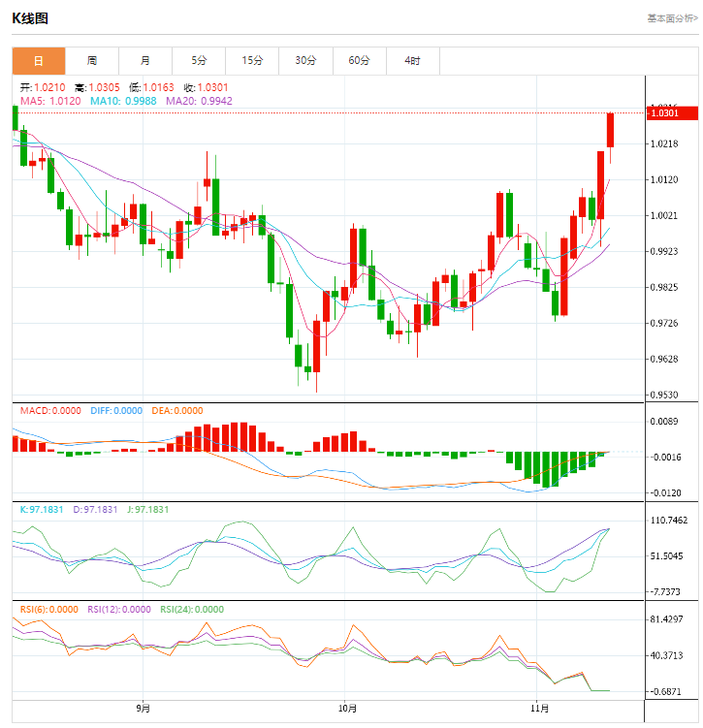Screen dimensions: 703x728
Task: Click the DEA:0.0000 label
Action: (x=177, y=410)
